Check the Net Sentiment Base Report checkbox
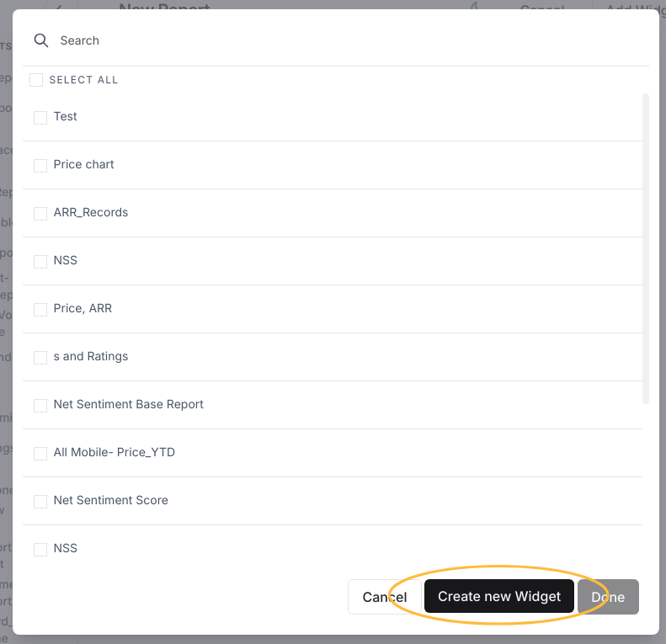The width and height of the screenshot is (666, 644). click(x=40, y=406)
